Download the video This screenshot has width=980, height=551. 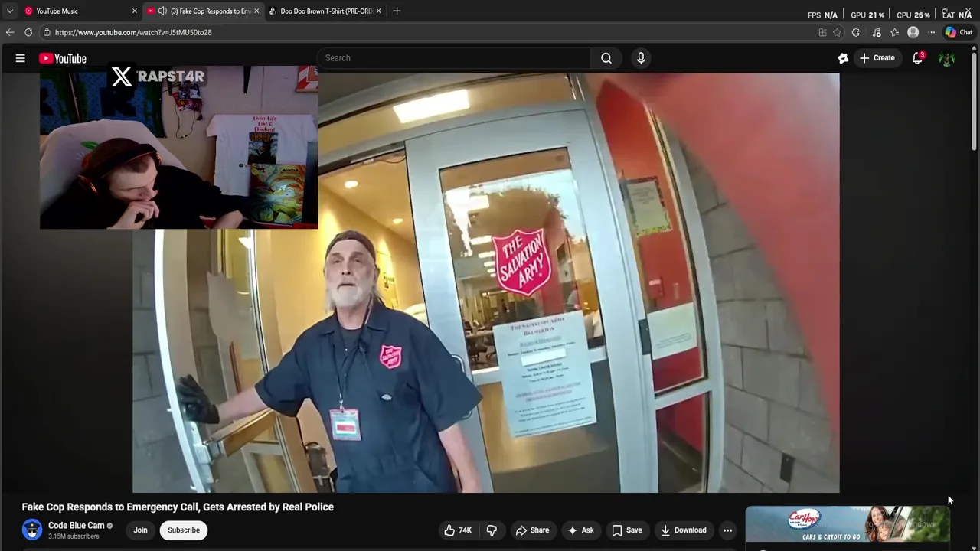pos(683,530)
